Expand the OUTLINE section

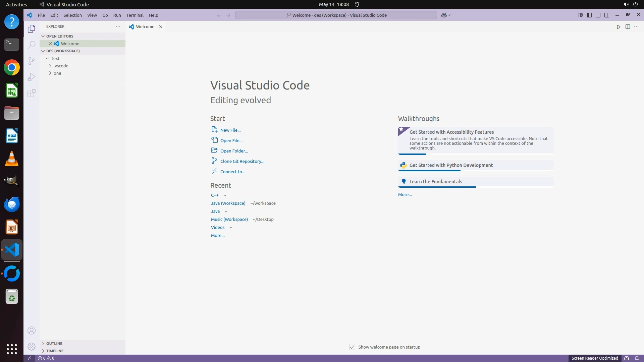[54, 344]
